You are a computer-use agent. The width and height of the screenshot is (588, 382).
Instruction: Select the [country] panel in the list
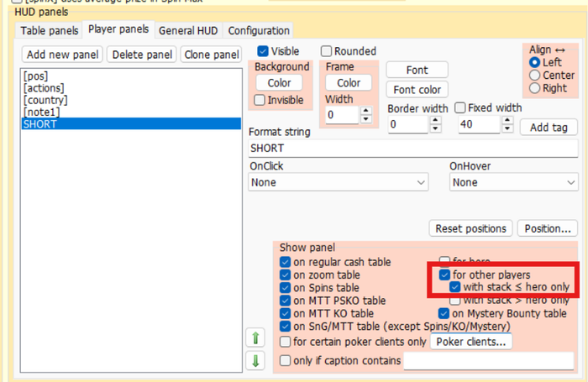coord(46,100)
